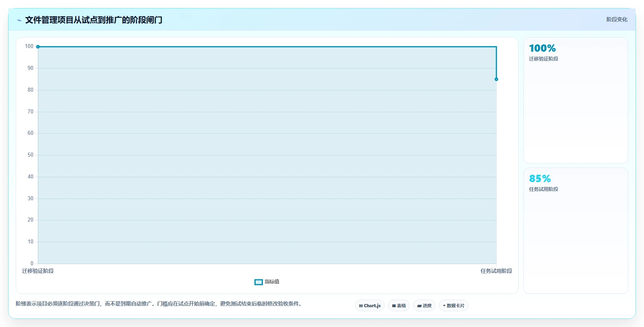Click the 100% metric value
This screenshot has height=327, width=644.
pos(542,48)
